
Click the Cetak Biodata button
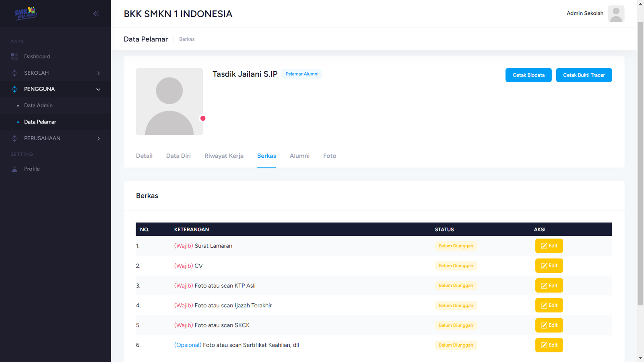click(528, 75)
